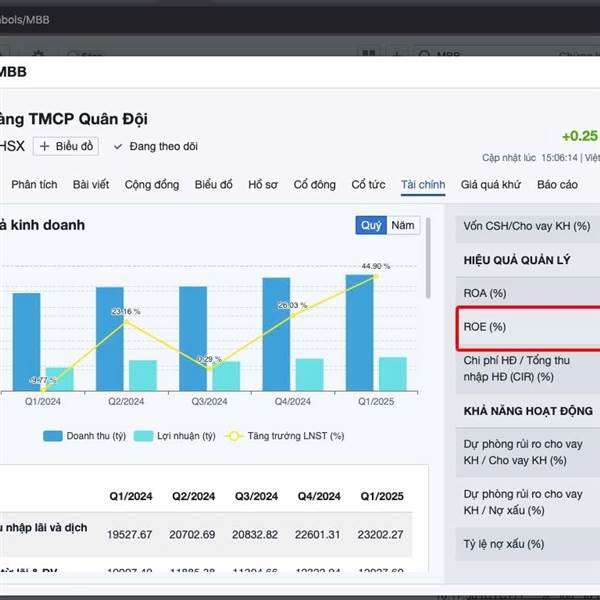Click the HIỆU QUẢ QUẢN LÝ section header
600x600 pixels.
(x=517, y=260)
